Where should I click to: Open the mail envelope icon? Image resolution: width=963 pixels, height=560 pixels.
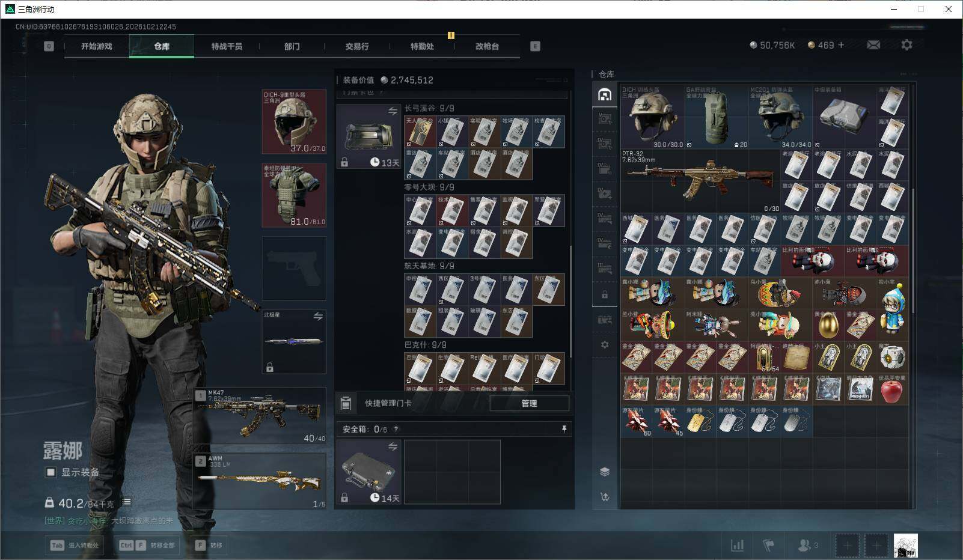coord(873,45)
